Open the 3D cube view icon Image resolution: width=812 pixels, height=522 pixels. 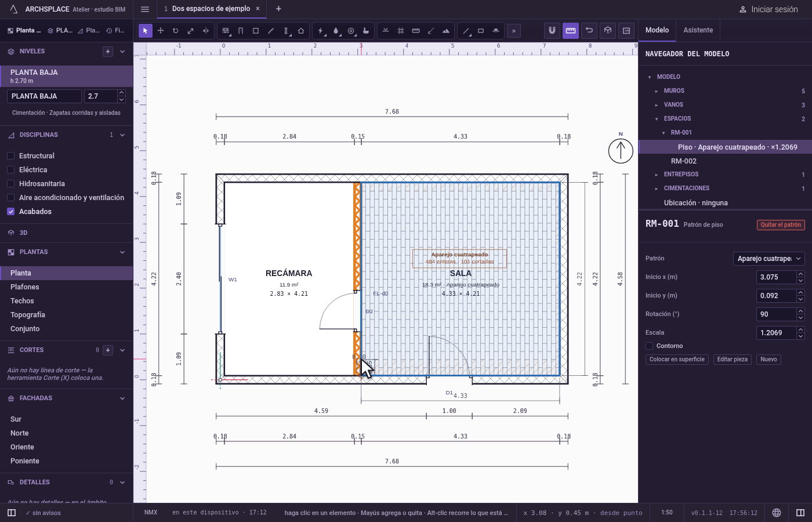tap(608, 30)
